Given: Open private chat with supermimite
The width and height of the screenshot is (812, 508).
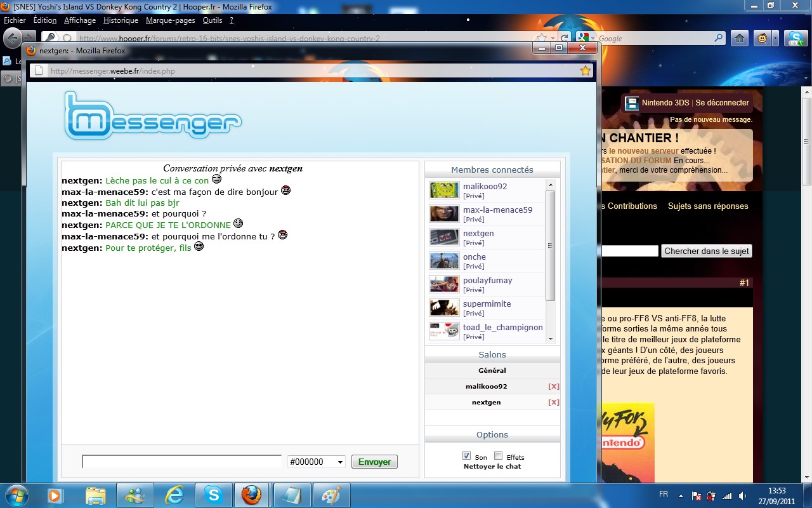Looking at the screenshot, I should 474,313.
